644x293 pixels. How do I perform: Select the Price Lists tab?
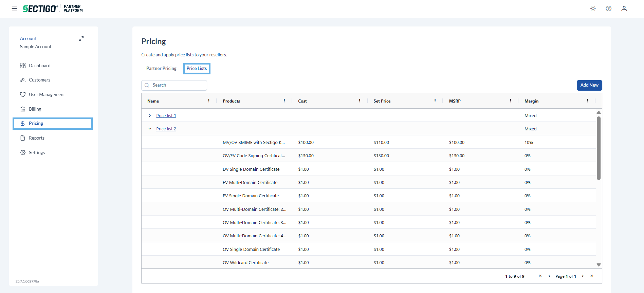[x=197, y=69]
